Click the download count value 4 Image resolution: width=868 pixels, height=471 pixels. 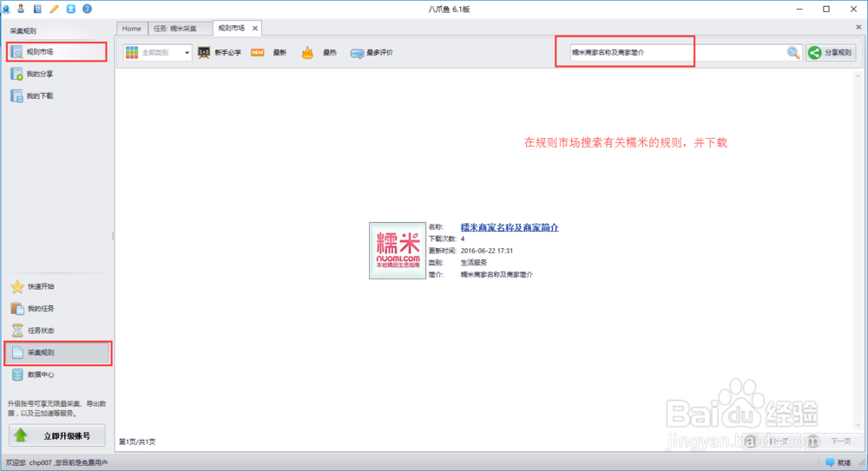click(463, 239)
